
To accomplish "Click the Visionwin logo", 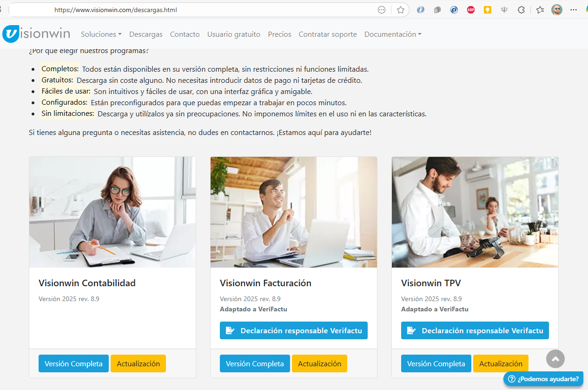I will coord(36,34).
